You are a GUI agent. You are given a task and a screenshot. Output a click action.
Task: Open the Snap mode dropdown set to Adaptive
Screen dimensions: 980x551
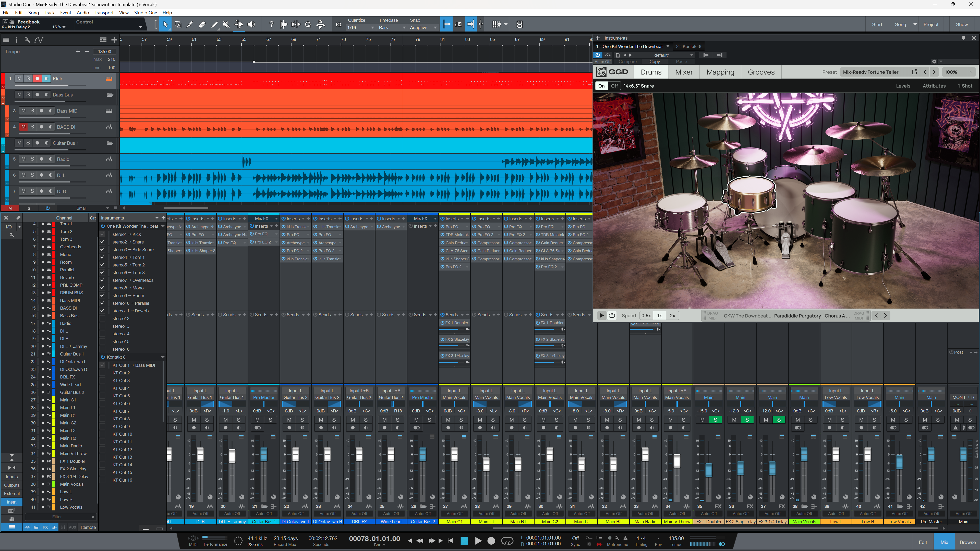422,27
